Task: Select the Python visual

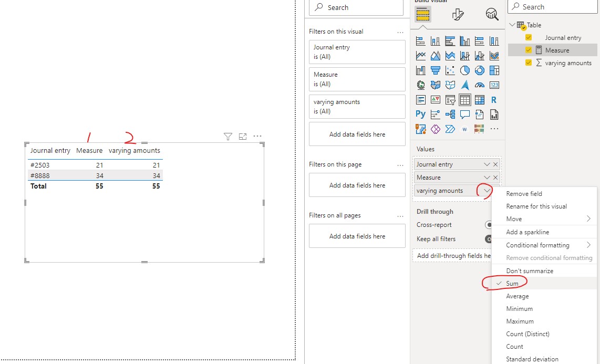Action: (x=420, y=115)
